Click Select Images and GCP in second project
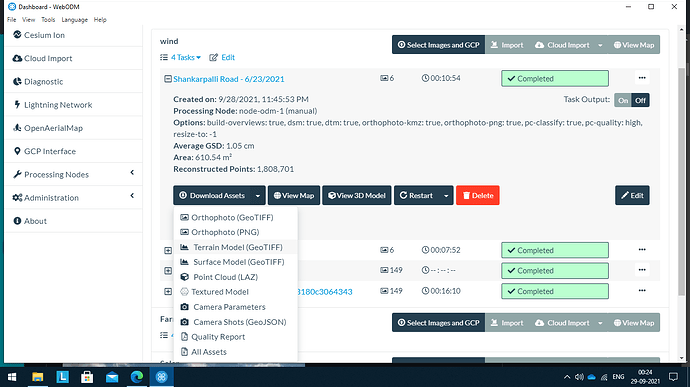 click(438, 323)
